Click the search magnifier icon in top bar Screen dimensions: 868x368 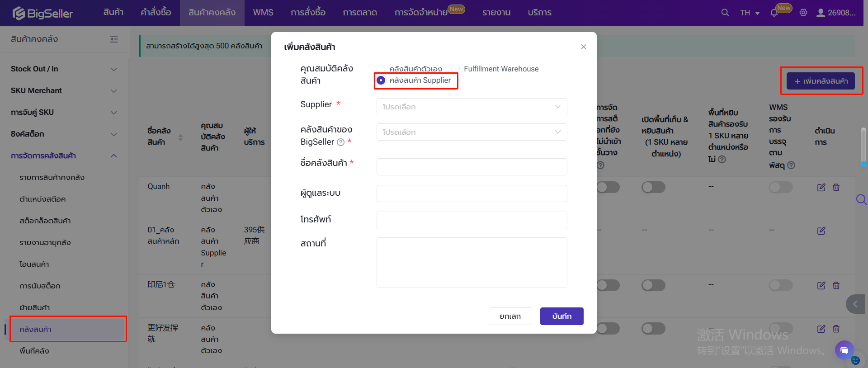[x=725, y=13]
